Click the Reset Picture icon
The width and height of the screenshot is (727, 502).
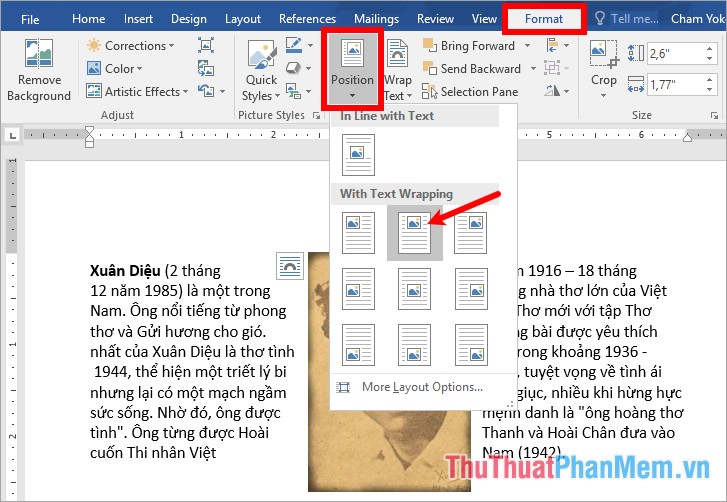coord(206,91)
